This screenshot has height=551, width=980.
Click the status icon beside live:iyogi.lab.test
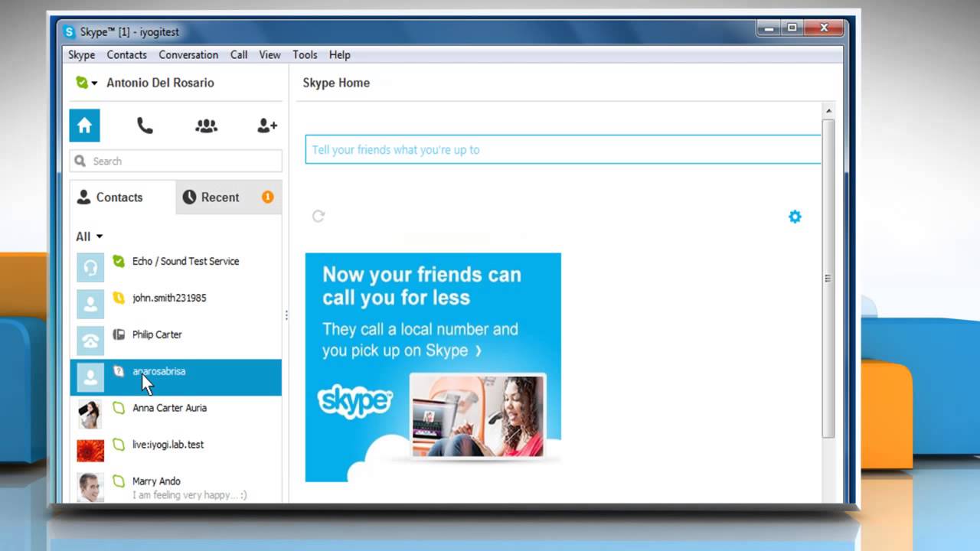118,445
